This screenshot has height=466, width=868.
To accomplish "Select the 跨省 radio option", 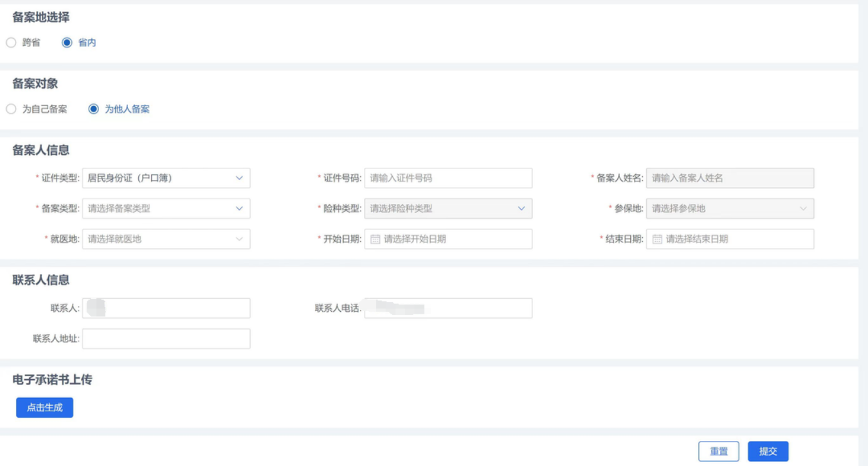I will click(11, 42).
